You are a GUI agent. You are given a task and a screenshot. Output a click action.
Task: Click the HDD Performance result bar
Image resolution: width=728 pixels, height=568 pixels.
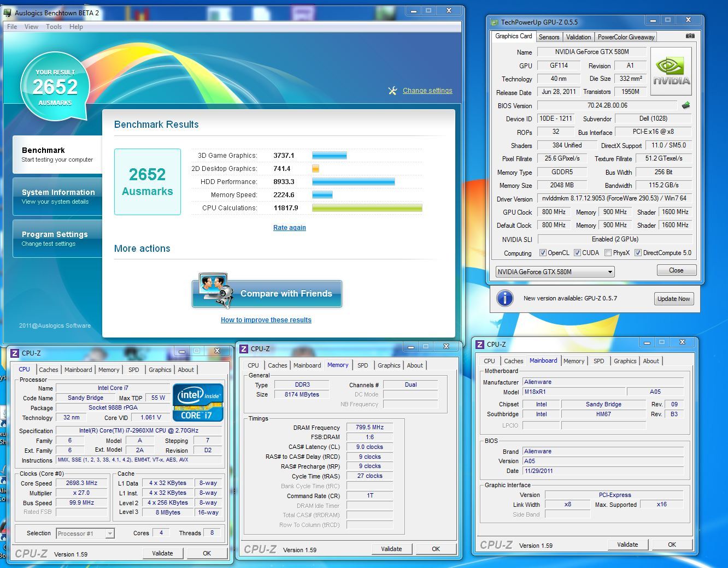pyautogui.click(x=353, y=182)
